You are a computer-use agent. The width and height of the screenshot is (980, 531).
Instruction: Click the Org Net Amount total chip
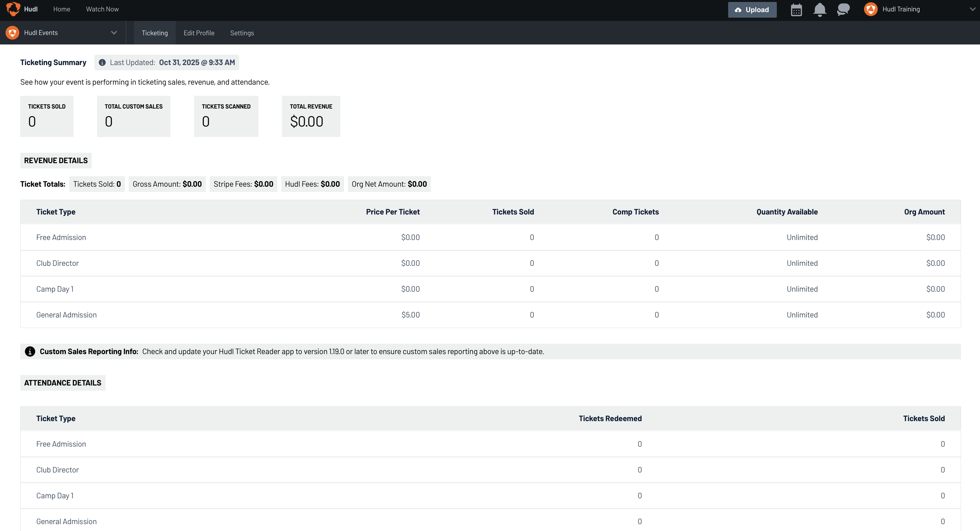pos(389,184)
